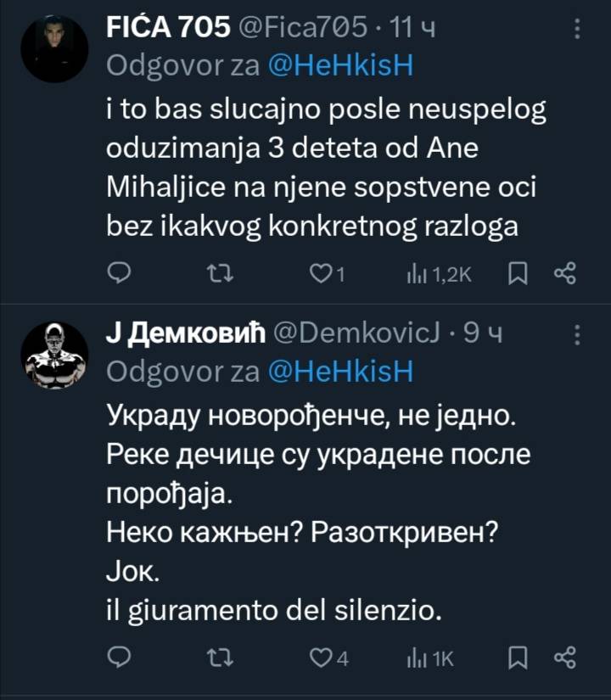Image resolution: width=611 pixels, height=700 pixels.
Task: Open more options for FIĆA 705 tweet
Action: click(578, 31)
